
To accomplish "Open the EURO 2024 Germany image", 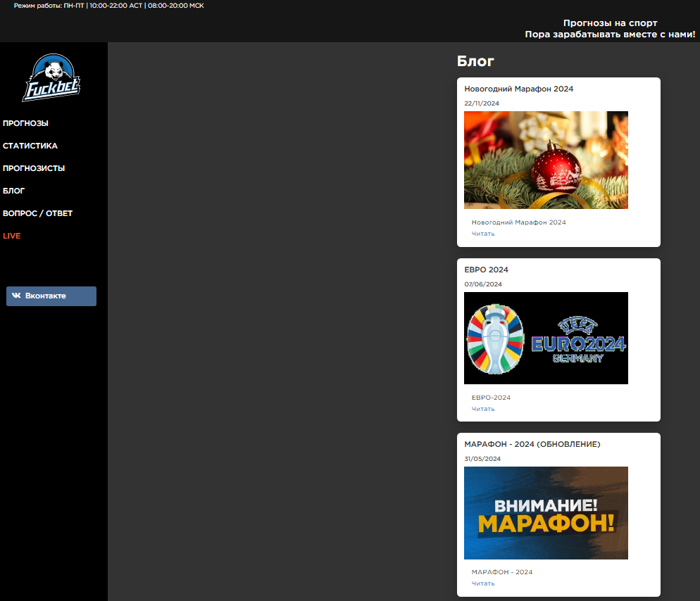I will 546,338.
